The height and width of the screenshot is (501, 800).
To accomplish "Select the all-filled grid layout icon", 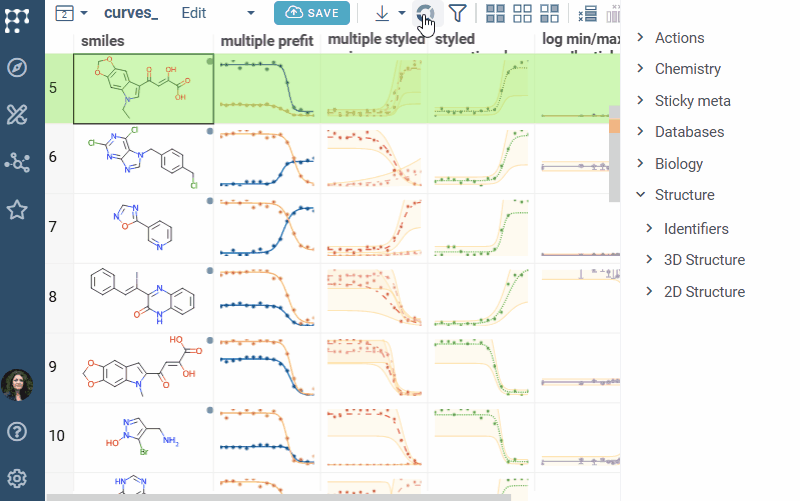I will pyautogui.click(x=495, y=13).
